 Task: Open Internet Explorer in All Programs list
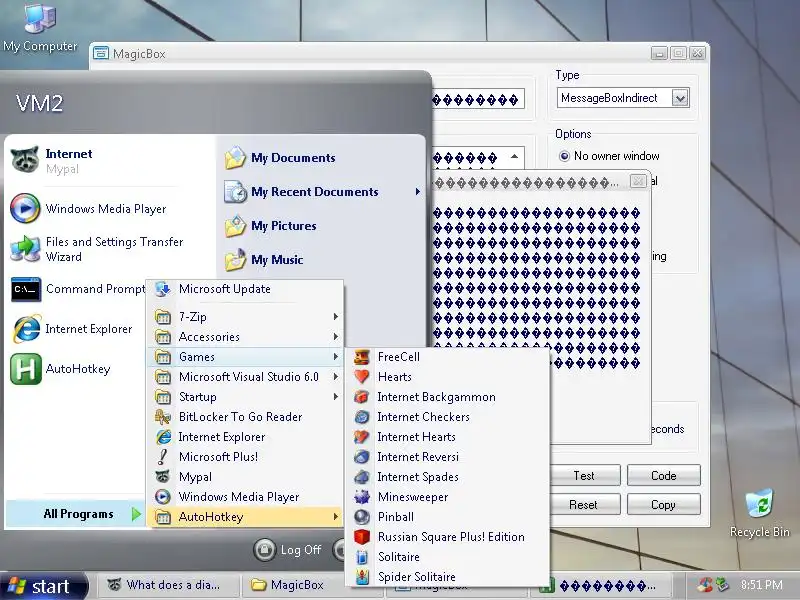click(245, 437)
